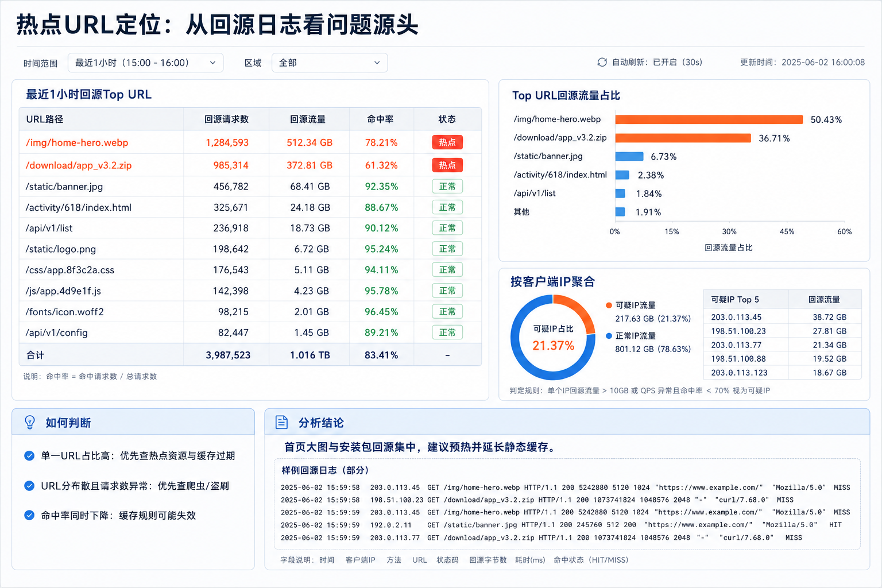Select the /fonts/icon.woff2 path cell

click(65, 312)
